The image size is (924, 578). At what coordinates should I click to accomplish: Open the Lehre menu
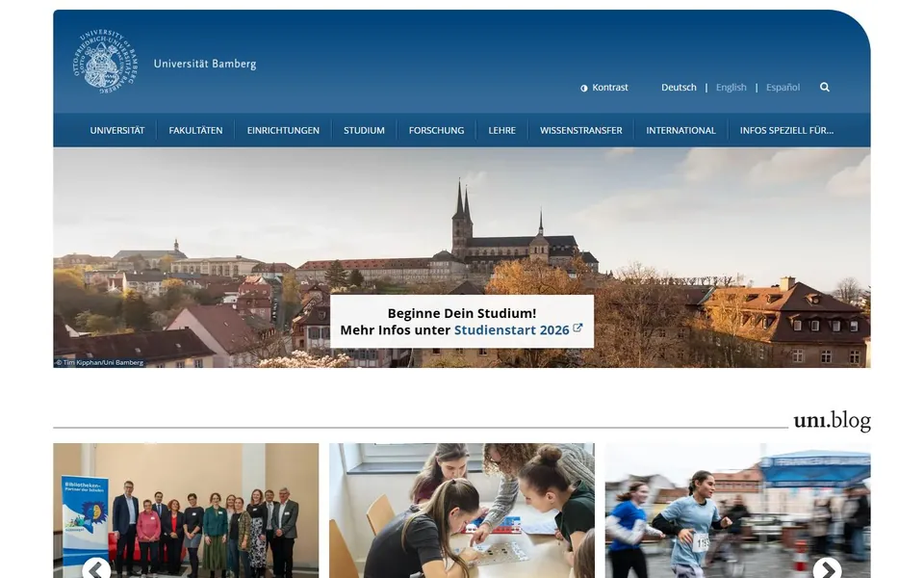tap(502, 130)
